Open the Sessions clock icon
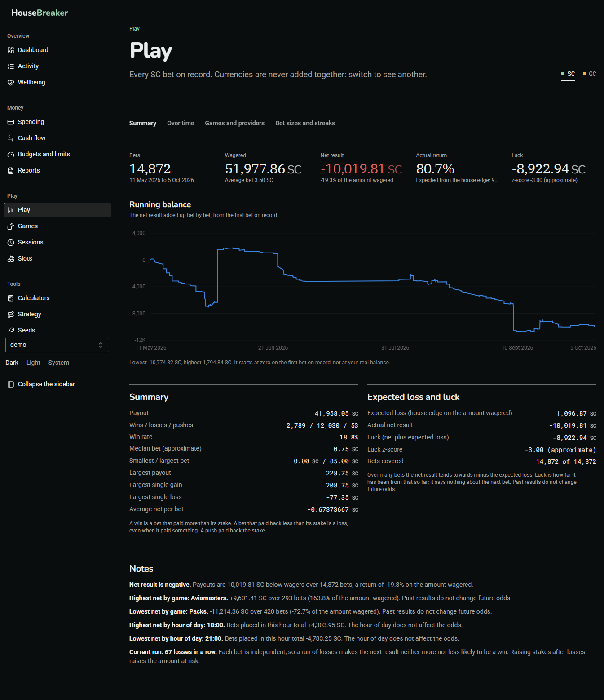 (11, 243)
